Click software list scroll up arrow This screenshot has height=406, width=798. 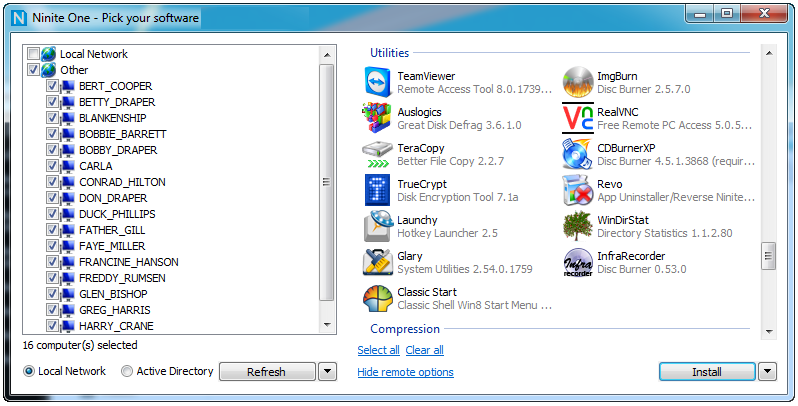(768, 52)
